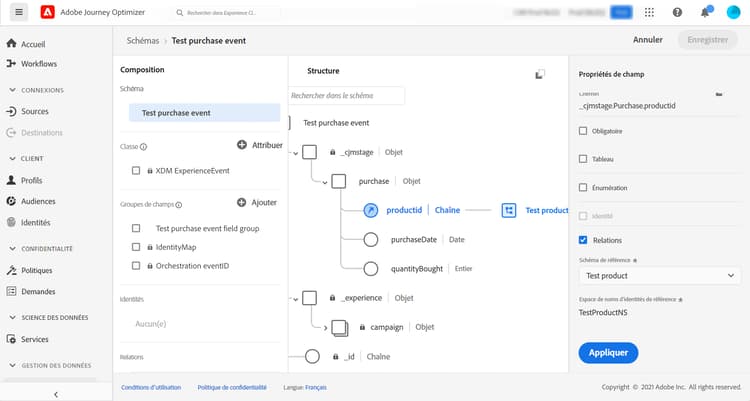750x401 pixels.
Task: Click the user profile avatar
Action: (x=733, y=12)
